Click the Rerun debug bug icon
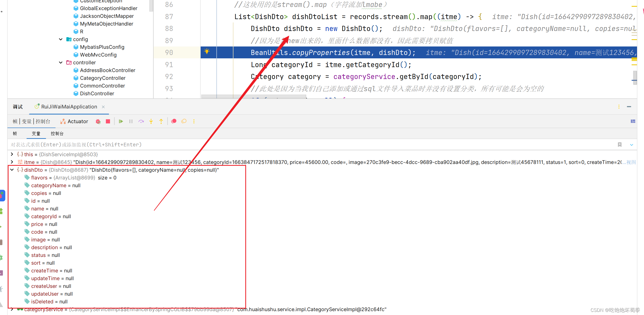The width and height of the screenshot is (644, 315). [98, 121]
